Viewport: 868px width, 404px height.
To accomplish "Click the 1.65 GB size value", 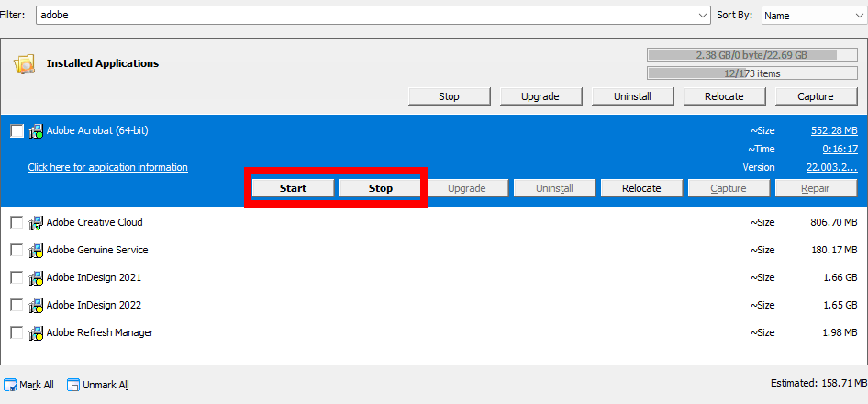I will [x=840, y=305].
